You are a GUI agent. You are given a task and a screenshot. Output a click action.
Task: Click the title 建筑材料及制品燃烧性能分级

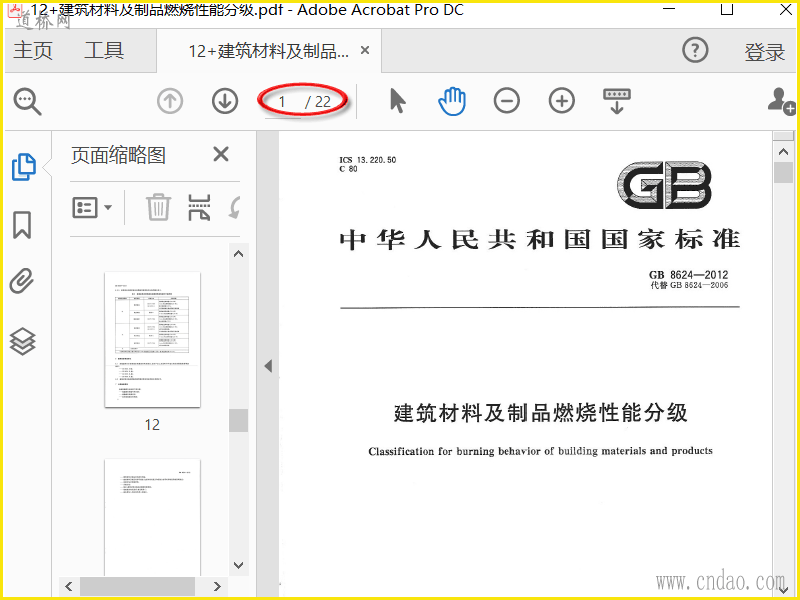pyautogui.click(x=541, y=413)
